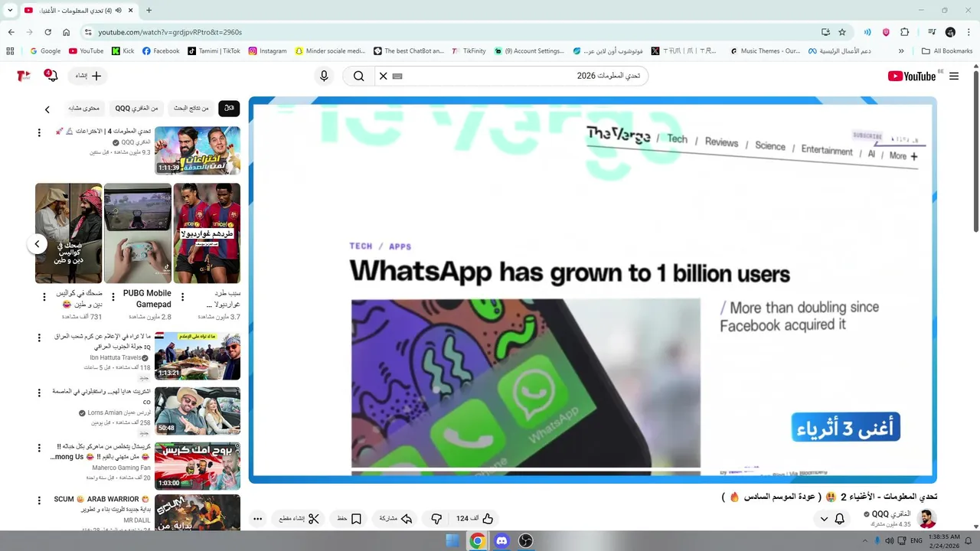
Task: Open the Lorns Amian video thumbnail
Action: [198, 410]
